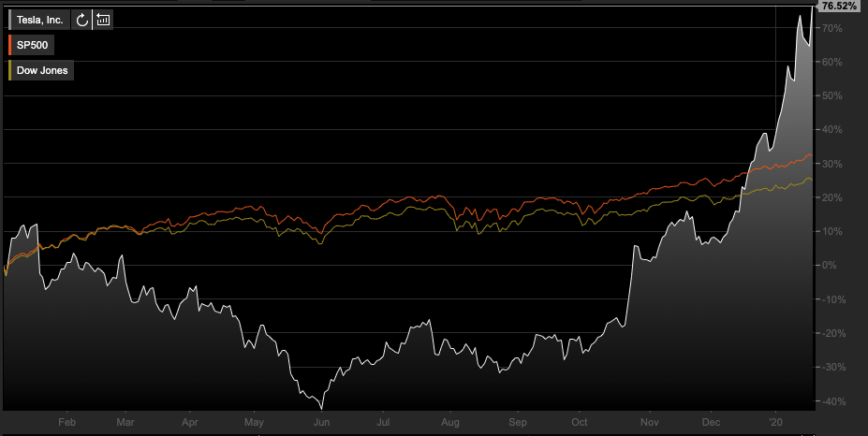Click the 10% y-axis label
The width and height of the screenshot is (868, 436).
point(832,231)
